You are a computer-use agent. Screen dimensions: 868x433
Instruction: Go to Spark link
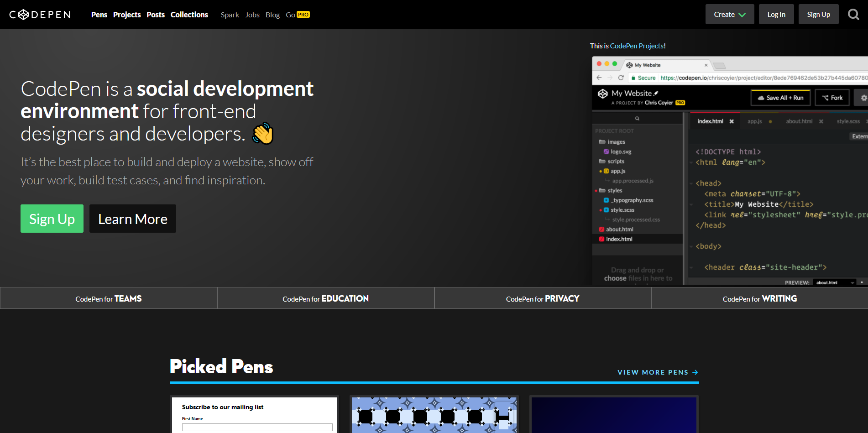230,15
